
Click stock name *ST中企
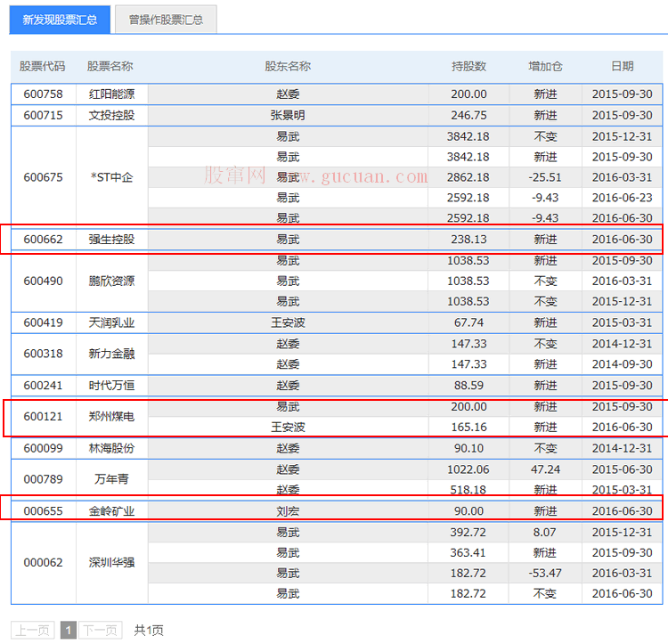[x=111, y=177]
